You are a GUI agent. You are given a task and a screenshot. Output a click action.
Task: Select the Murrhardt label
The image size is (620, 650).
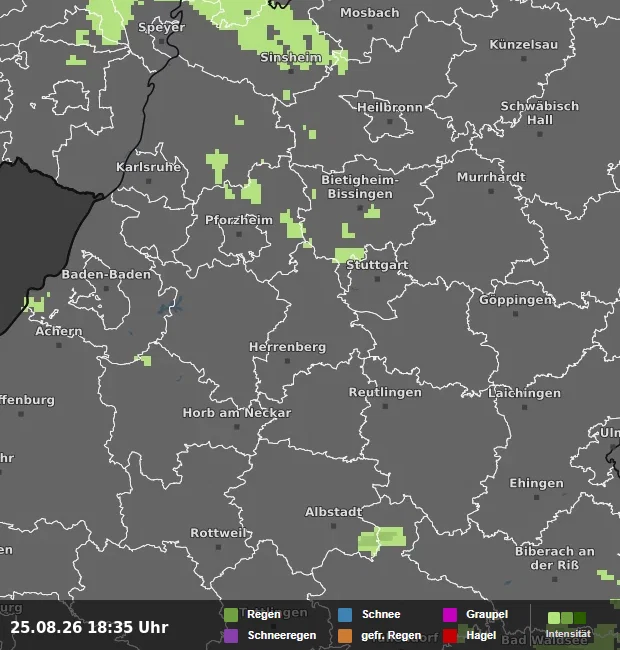(491, 177)
